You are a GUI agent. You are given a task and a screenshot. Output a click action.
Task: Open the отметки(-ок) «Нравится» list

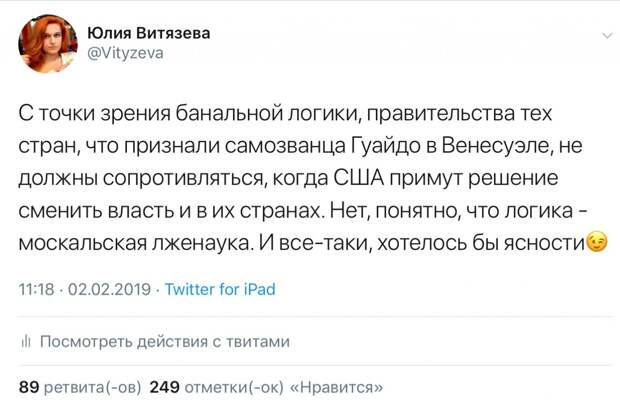coord(284,387)
